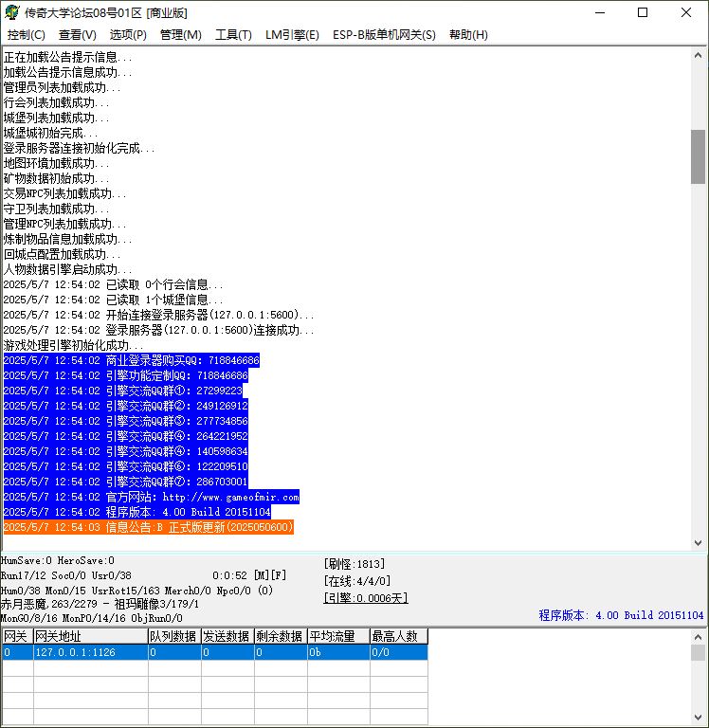Click the 开始连接登录服务器 log line
The width and height of the screenshot is (709, 728).
(x=159, y=316)
